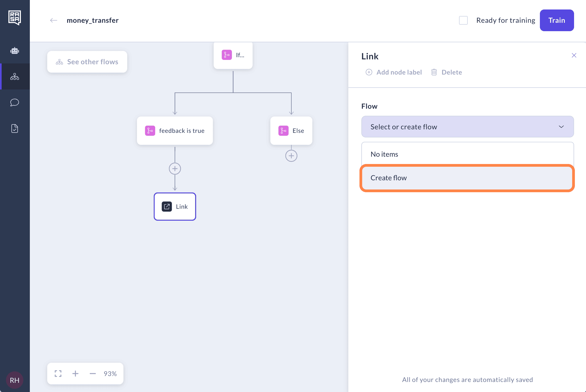Open the Select or create flow dropdown
This screenshot has width=586, height=392.
467,127
